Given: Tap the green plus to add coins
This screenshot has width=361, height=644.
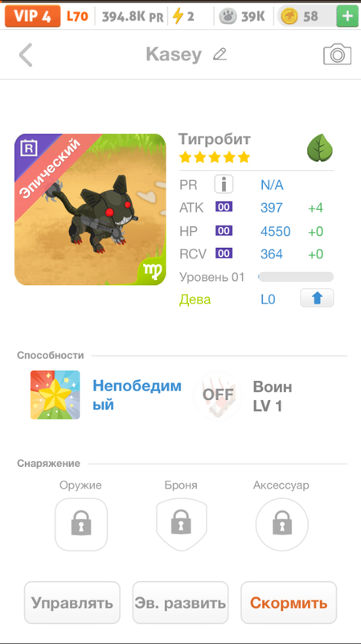Looking at the screenshot, I should [x=347, y=16].
